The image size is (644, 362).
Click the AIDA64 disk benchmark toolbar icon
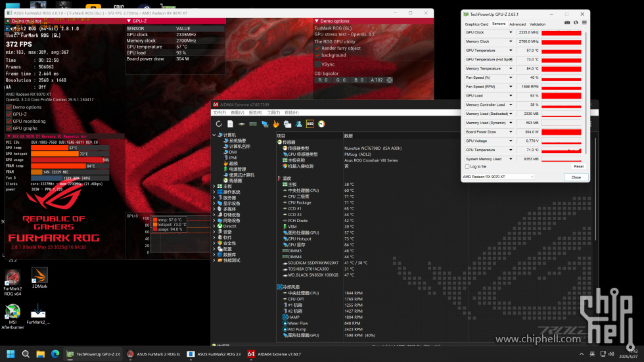tap(242, 124)
